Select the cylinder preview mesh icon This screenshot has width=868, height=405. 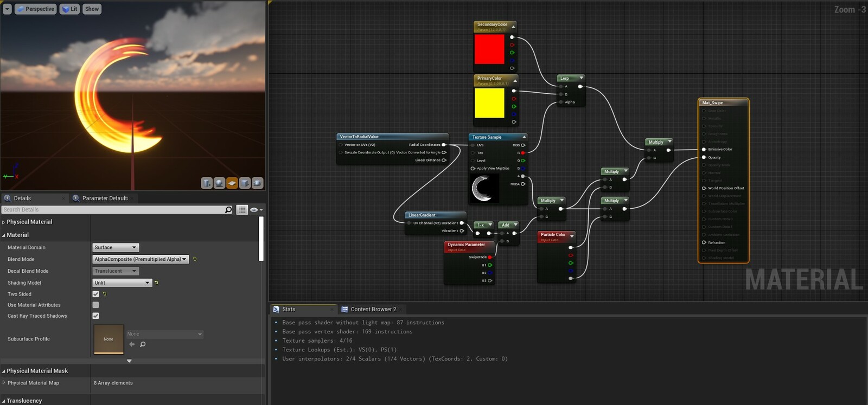[207, 183]
